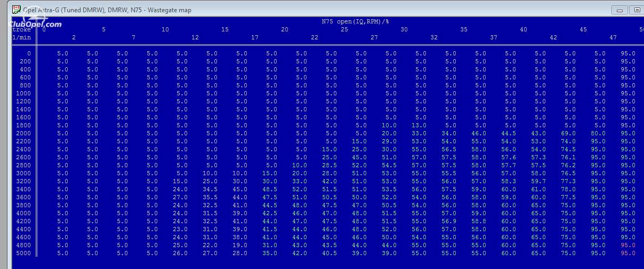Select the 58.8 cell in row 4200
The height and width of the screenshot is (269, 644).
tap(479, 222)
